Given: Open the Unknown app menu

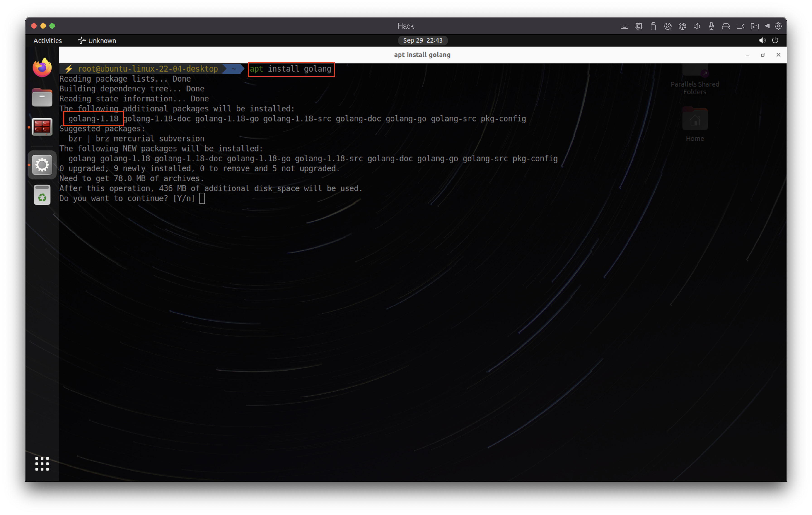Looking at the screenshot, I should [97, 41].
